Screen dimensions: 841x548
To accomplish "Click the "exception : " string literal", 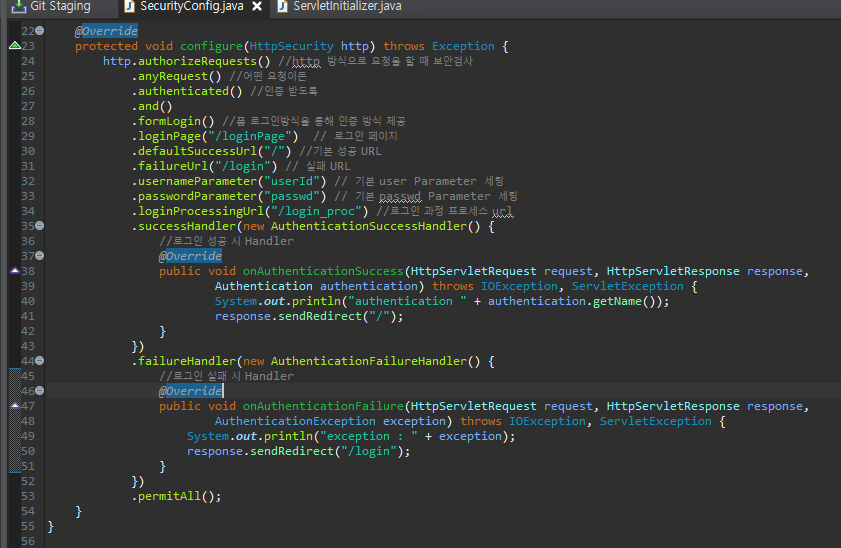I will click(x=368, y=437).
